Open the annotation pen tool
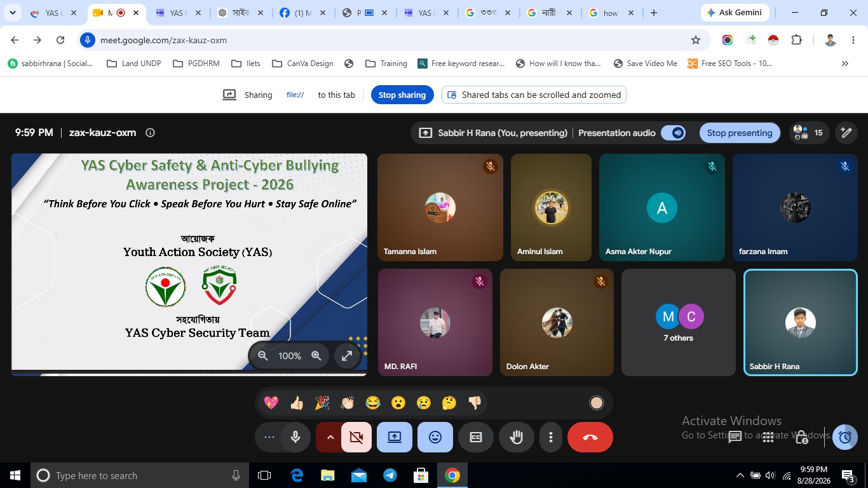868x488 pixels. point(846,133)
